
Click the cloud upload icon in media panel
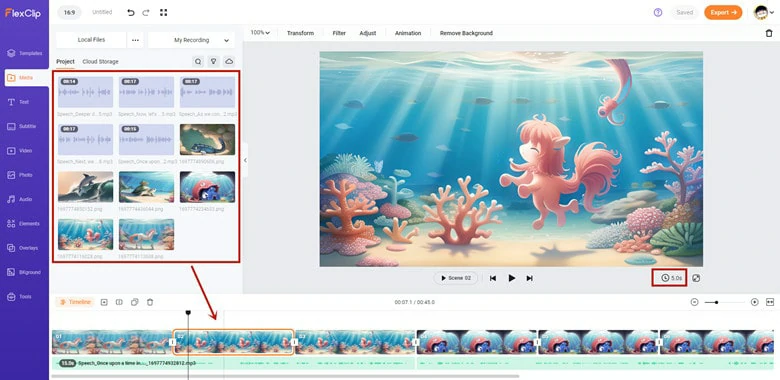click(229, 62)
